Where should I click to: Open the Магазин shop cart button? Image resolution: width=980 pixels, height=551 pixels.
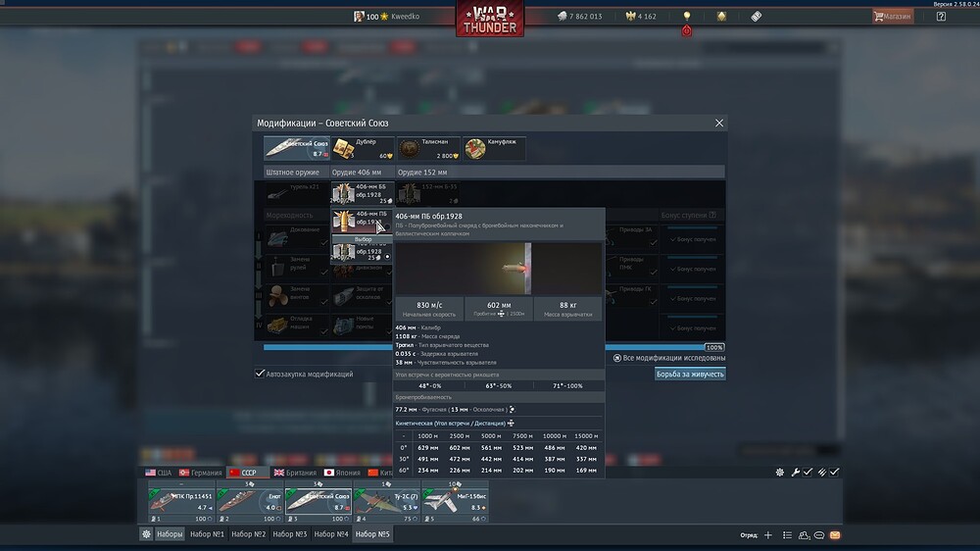(893, 17)
